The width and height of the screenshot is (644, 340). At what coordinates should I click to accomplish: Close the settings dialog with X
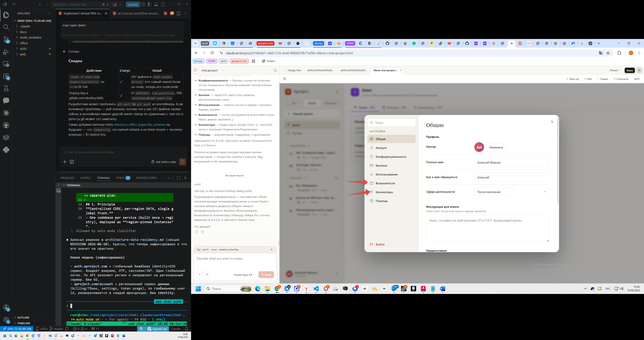point(552,122)
